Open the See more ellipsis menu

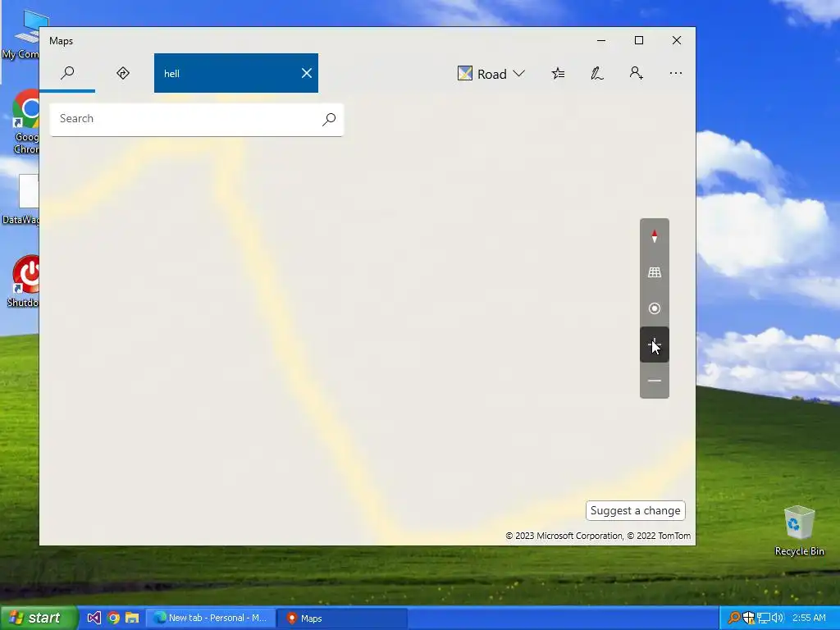pos(676,73)
